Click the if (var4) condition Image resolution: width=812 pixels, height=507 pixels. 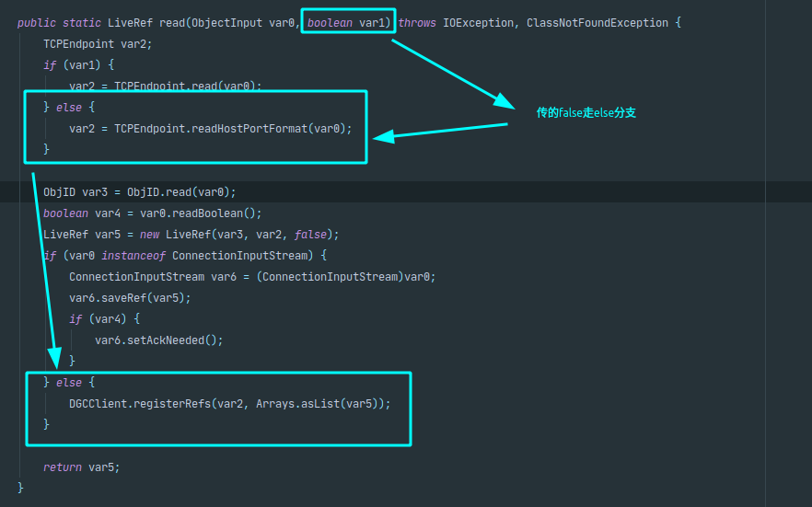pyautogui.click(x=104, y=319)
